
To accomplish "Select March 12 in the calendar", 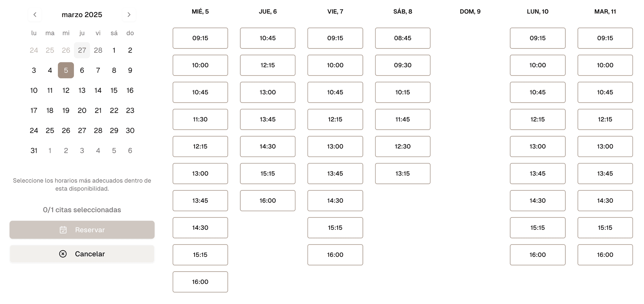I will click(66, 90).
